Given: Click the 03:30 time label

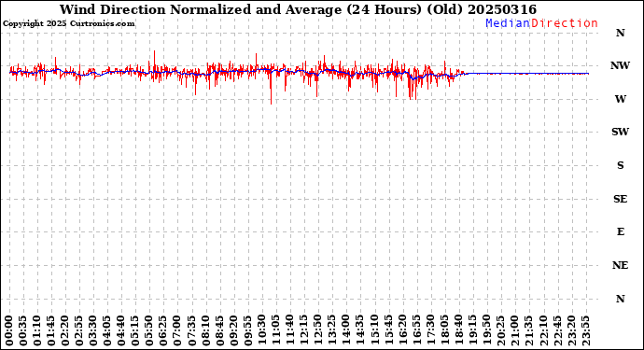Looking at the screenshot, I should pyautogui.click(x=93, y=331).
